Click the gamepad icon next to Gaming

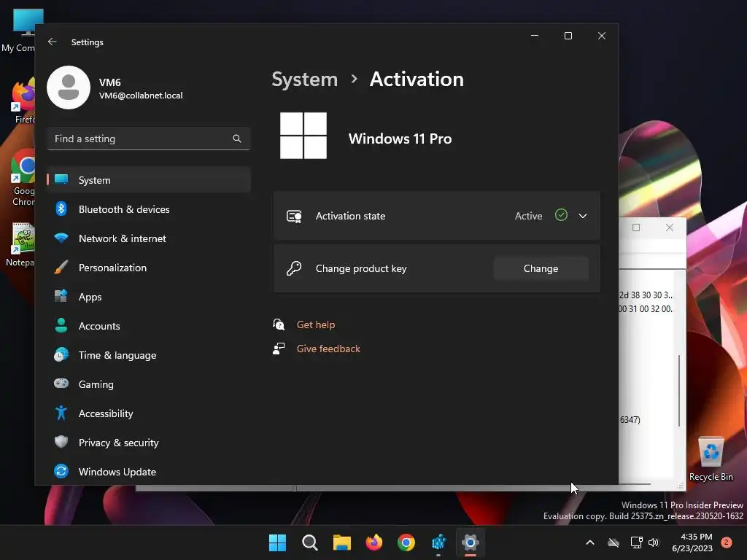click(61, 384)
